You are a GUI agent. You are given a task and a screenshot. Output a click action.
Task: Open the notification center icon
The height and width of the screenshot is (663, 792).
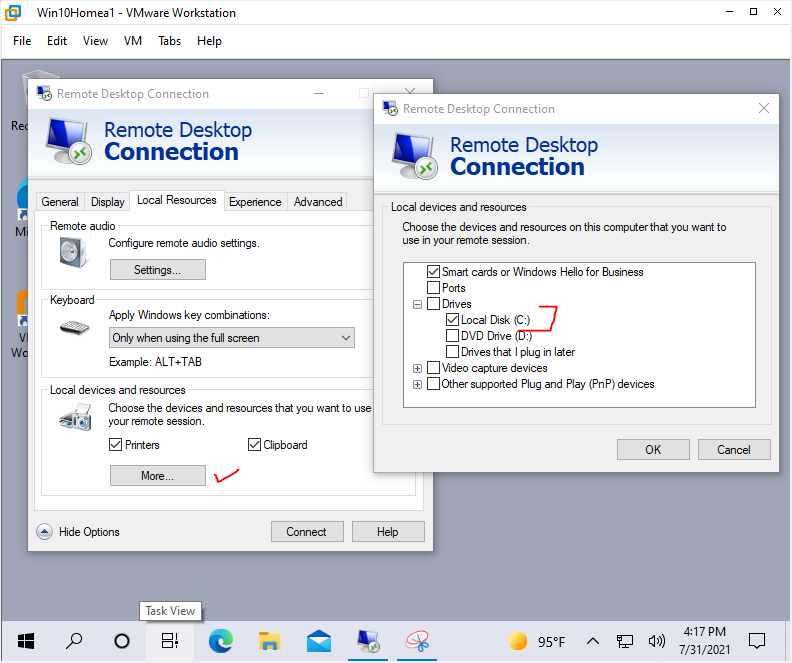coord(757,641)
